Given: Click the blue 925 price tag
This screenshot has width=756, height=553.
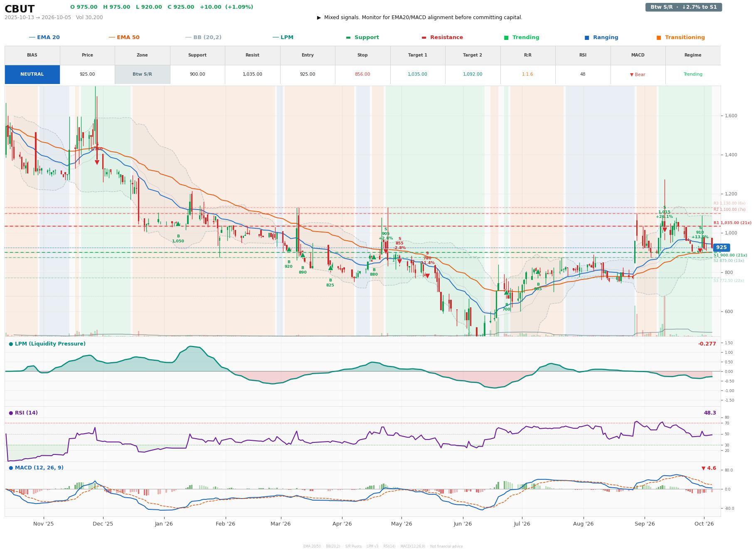Looking at the screenshot, I should (x=721, y=247).
